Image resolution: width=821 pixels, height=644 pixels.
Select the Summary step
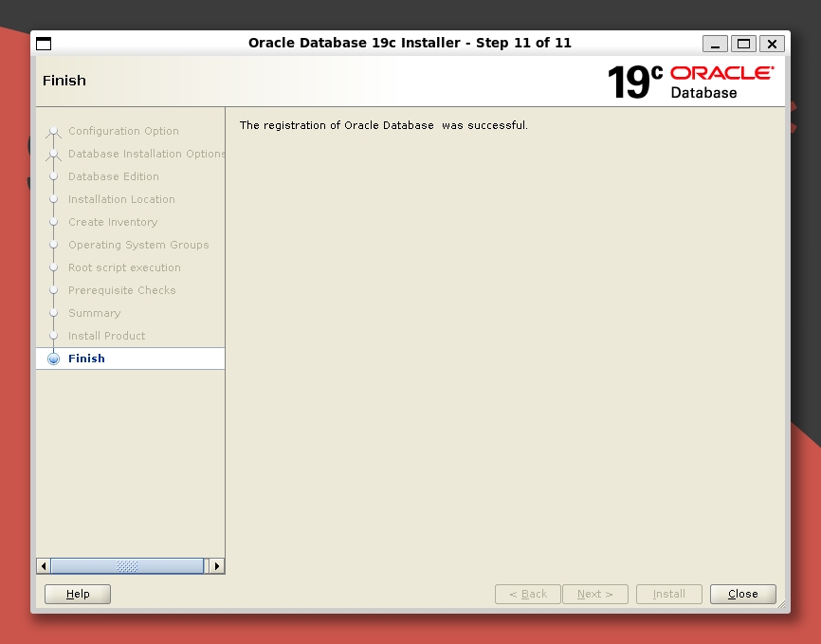pos(94,313)
